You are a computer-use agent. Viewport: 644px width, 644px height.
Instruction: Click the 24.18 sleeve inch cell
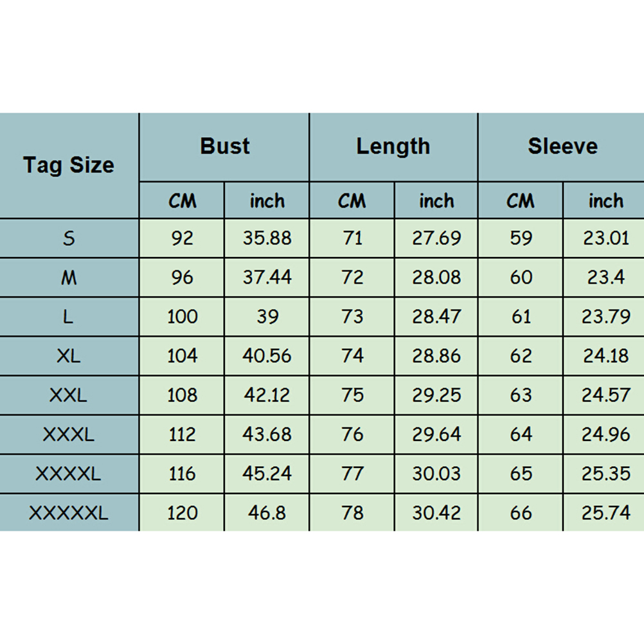605,356
